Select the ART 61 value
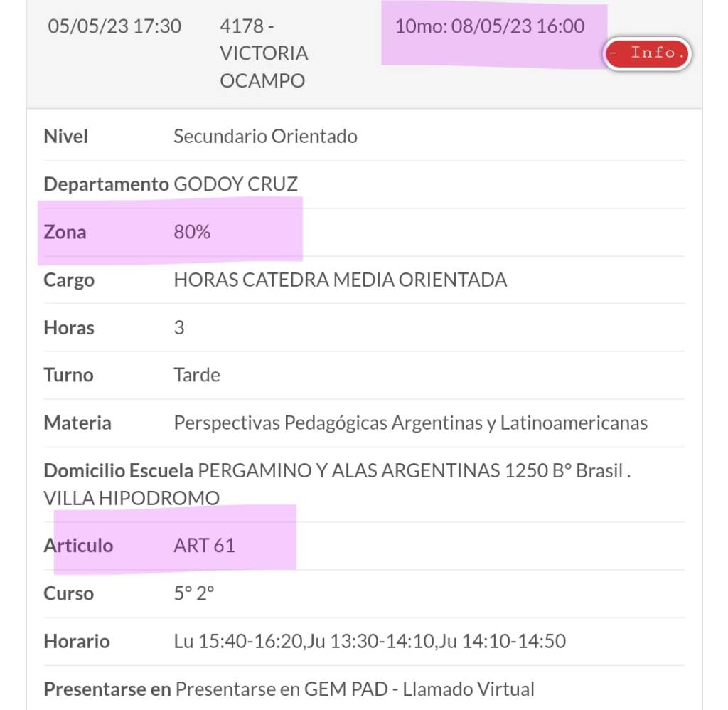Viewport: 728px width, 710px height. [x=204, y=546]
